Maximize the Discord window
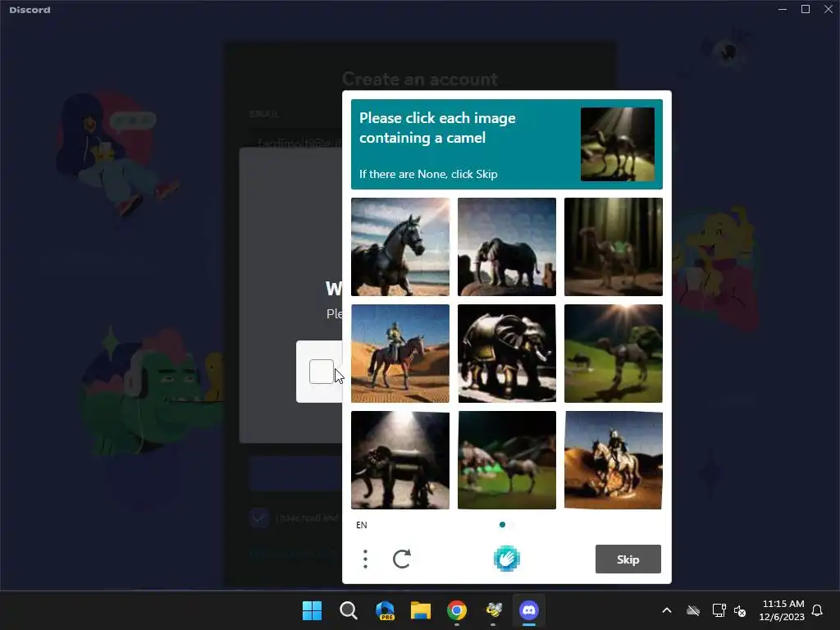840x630 pixels. (x=806, y=9)
